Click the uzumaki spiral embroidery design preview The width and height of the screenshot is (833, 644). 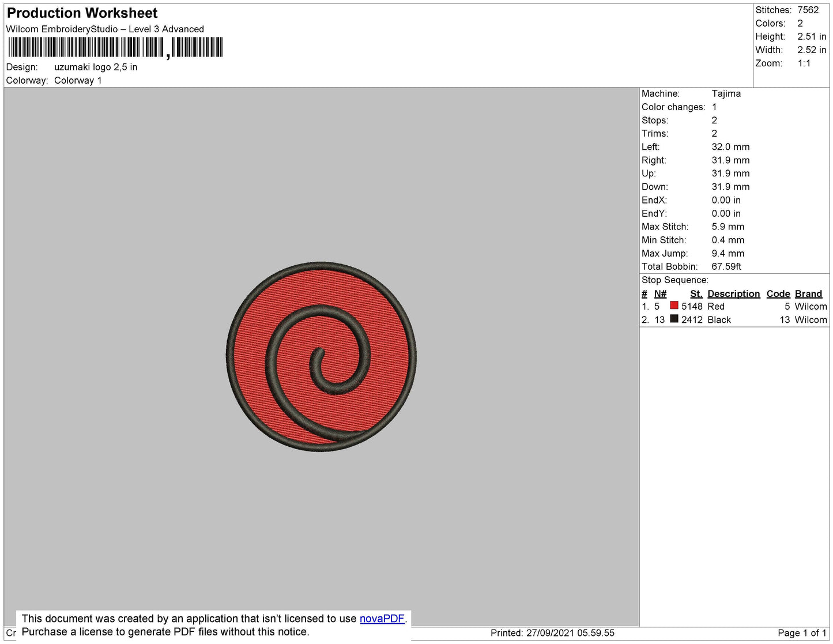click(321, 356)
